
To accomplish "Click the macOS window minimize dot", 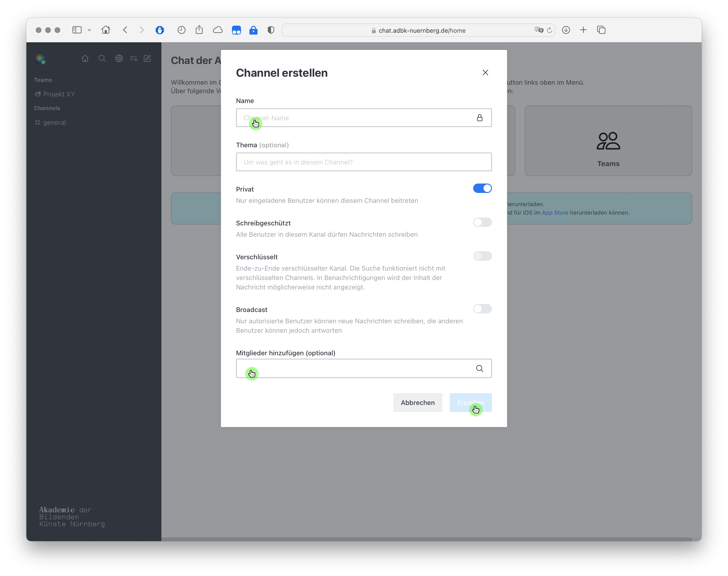I will pos(48,30).
